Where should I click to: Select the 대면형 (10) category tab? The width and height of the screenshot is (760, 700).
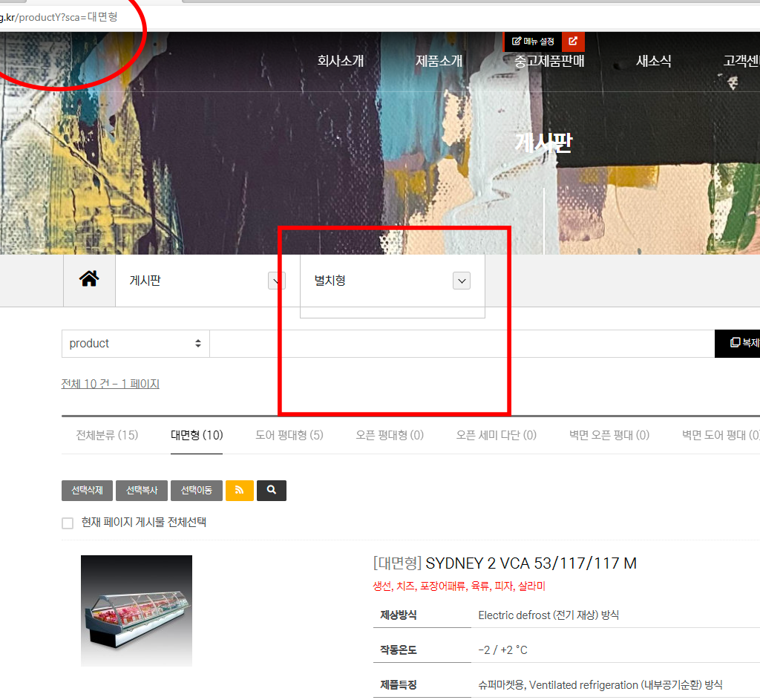pyautogui.click(x=197, y=435)
